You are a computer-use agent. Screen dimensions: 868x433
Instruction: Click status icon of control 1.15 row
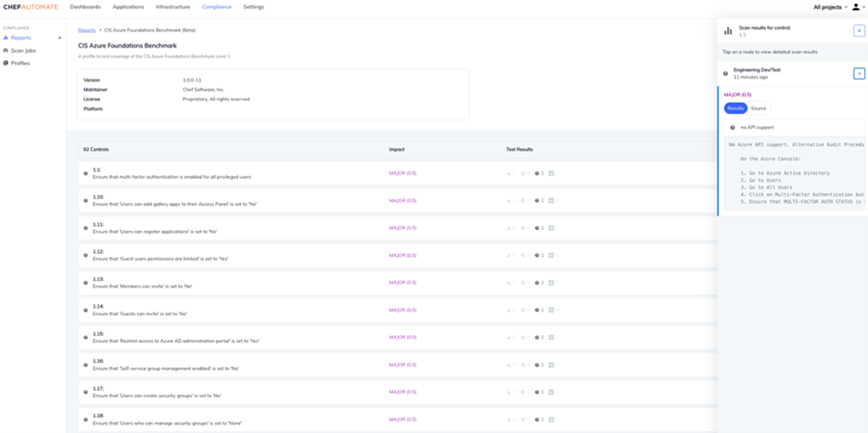[86, 337]
